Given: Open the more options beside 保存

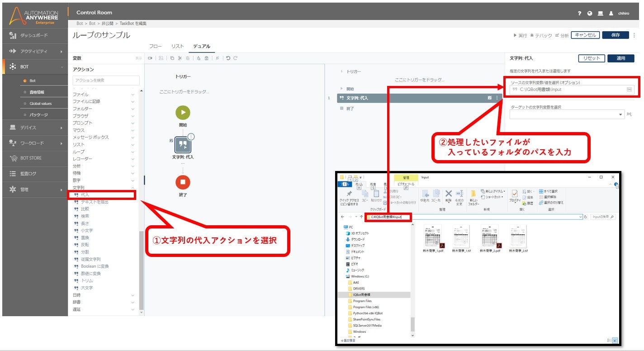Looking at the screenshot, I should tap(635, 35).
